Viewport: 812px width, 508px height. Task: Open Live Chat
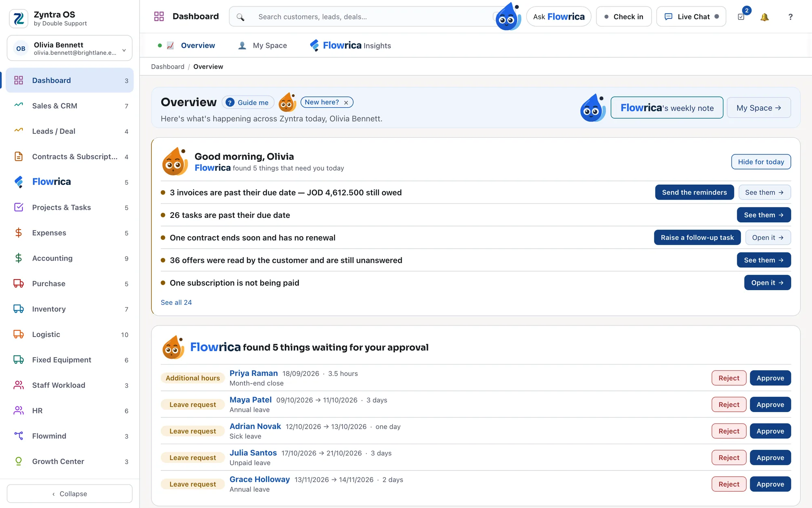(691, 17)
